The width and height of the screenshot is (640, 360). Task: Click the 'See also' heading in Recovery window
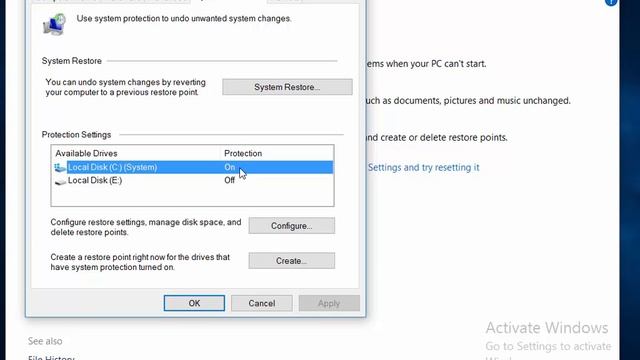(45, 341)
